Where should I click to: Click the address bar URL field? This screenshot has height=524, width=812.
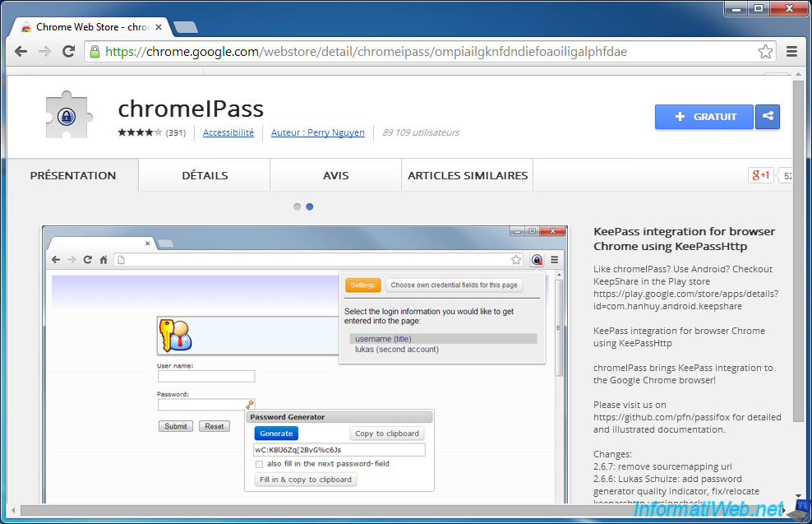[x=430, y=51]
